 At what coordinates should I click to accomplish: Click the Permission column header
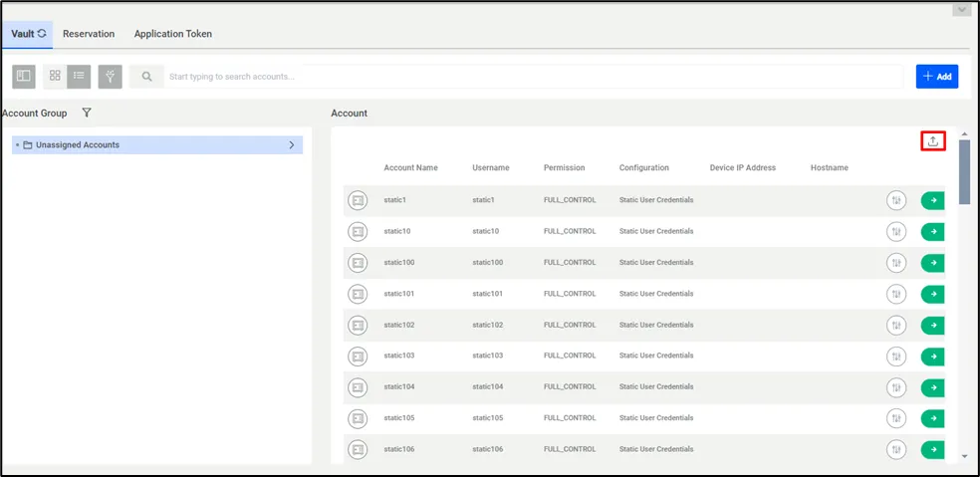(x=565, y=168)
